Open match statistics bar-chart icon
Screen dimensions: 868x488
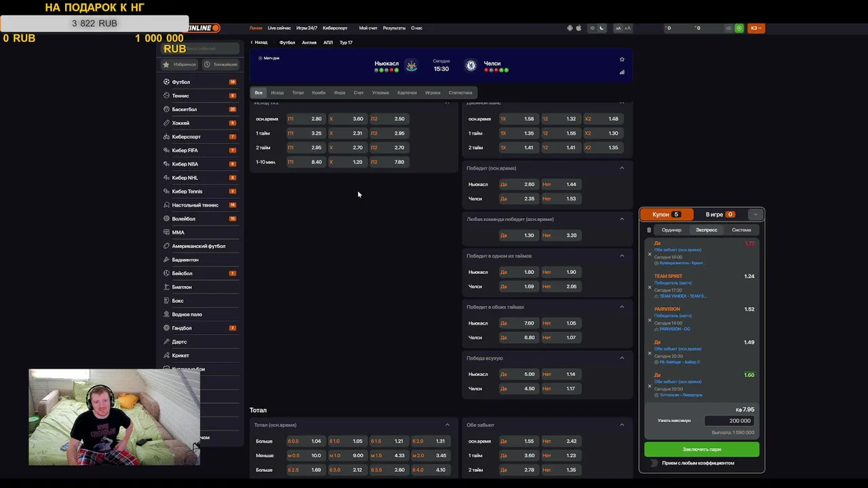click(622, 72)
